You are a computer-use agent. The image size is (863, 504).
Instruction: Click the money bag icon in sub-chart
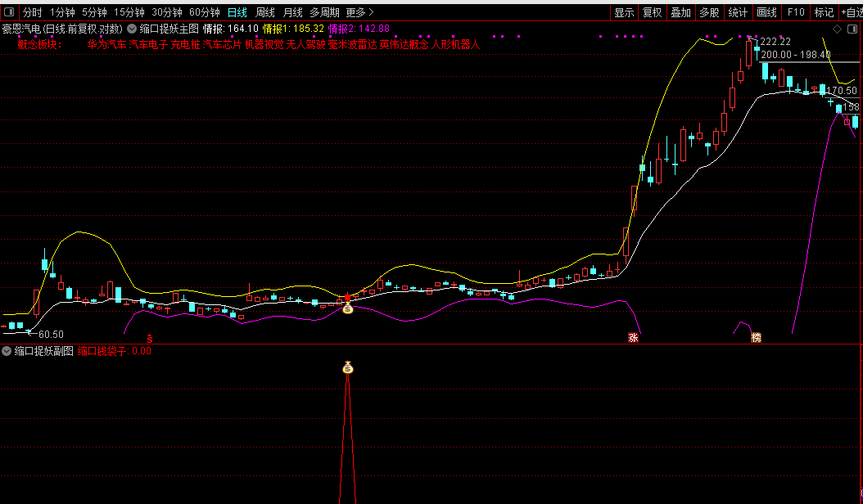coord(347,368)
